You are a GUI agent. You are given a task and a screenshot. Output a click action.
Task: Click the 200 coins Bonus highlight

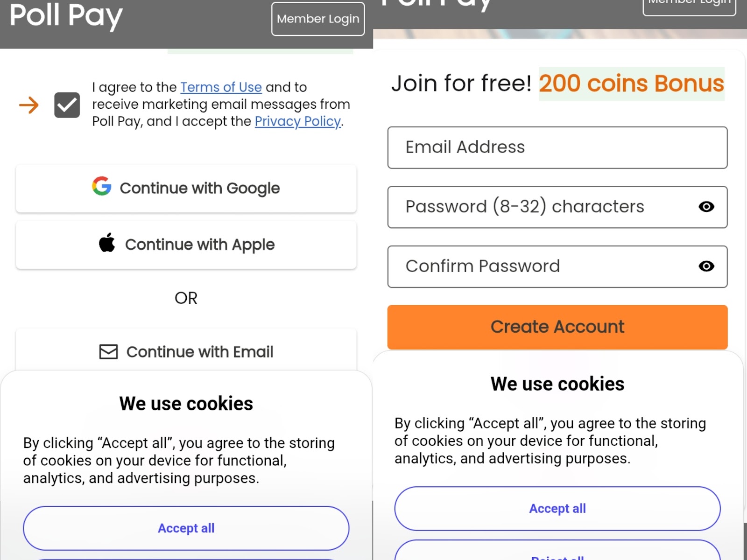coord(631,84)
